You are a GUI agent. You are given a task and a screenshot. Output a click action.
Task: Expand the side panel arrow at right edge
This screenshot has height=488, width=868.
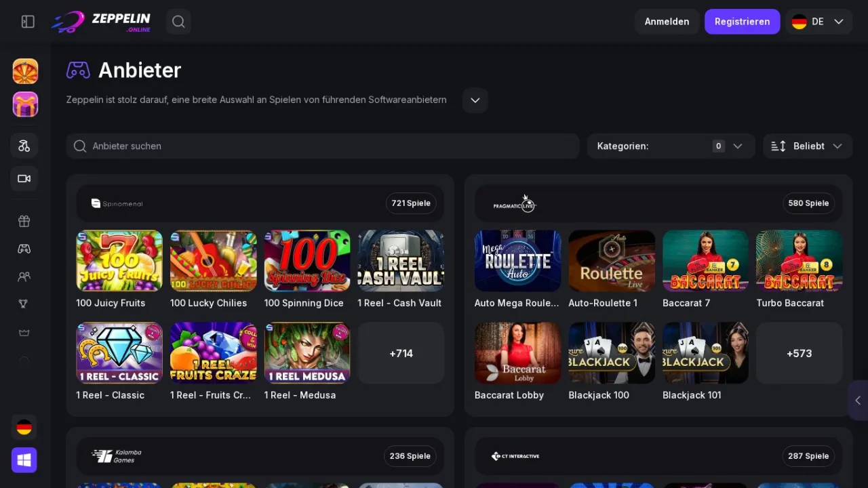point(858,401)
